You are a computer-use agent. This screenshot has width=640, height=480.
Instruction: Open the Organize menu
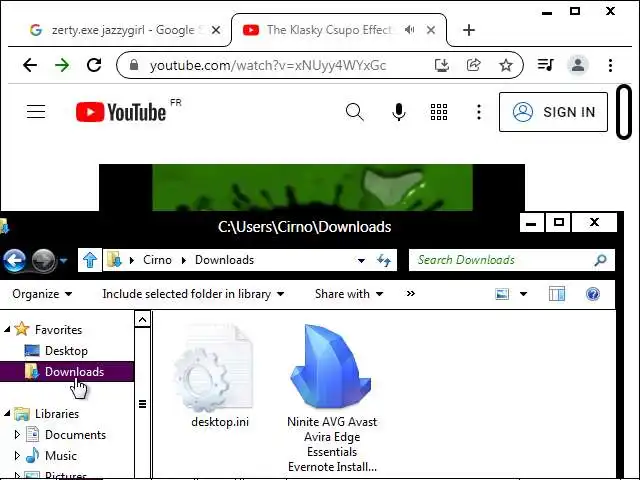[42, 294]
